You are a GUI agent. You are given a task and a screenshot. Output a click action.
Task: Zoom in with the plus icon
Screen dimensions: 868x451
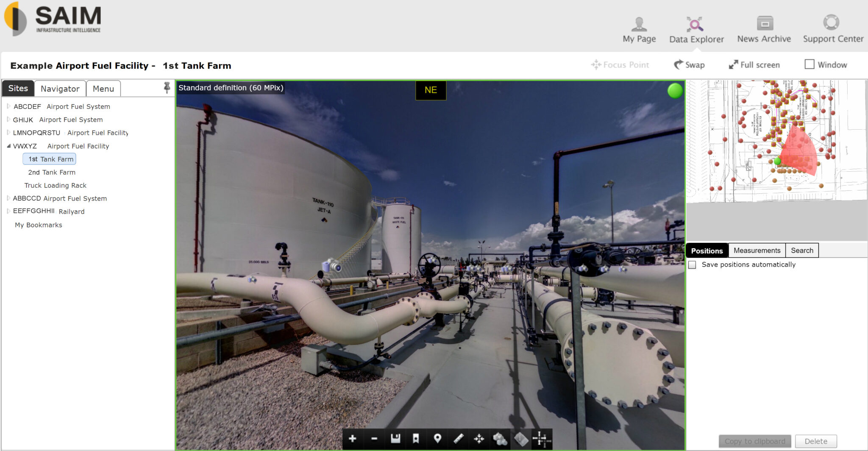352,439
